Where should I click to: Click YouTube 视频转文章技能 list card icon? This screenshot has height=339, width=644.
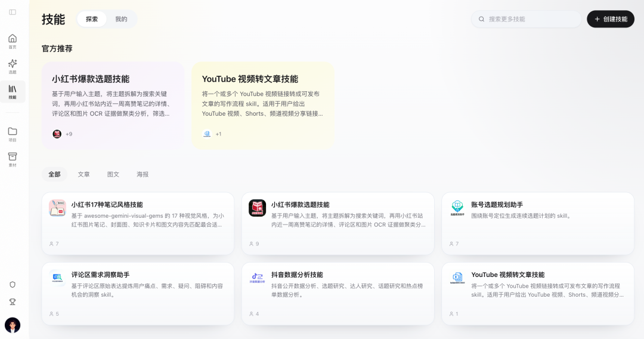[x=457, y=278]
